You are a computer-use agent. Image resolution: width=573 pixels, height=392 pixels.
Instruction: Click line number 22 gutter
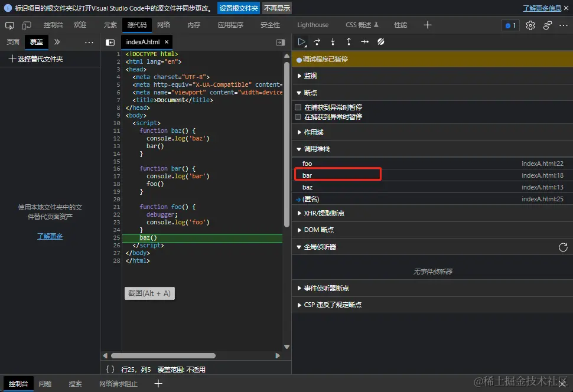(116, 214)
